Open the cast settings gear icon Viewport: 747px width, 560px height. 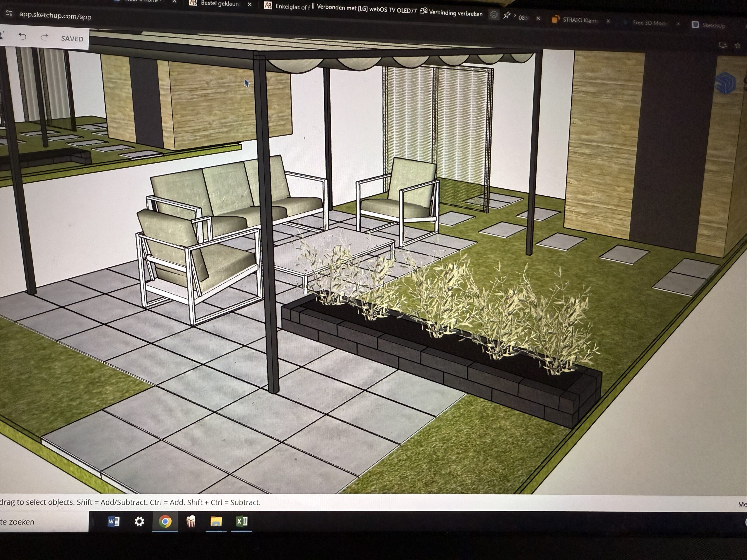493,15
